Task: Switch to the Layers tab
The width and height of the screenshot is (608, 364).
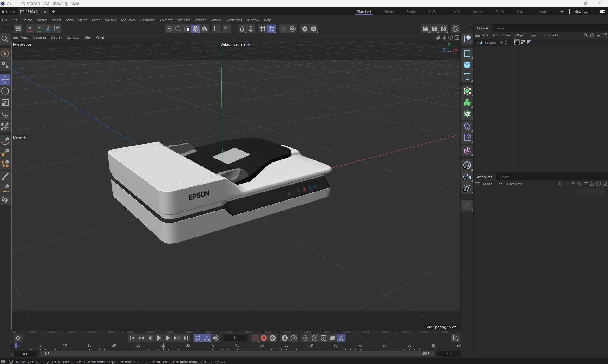Action: click(x=504, y=177)
